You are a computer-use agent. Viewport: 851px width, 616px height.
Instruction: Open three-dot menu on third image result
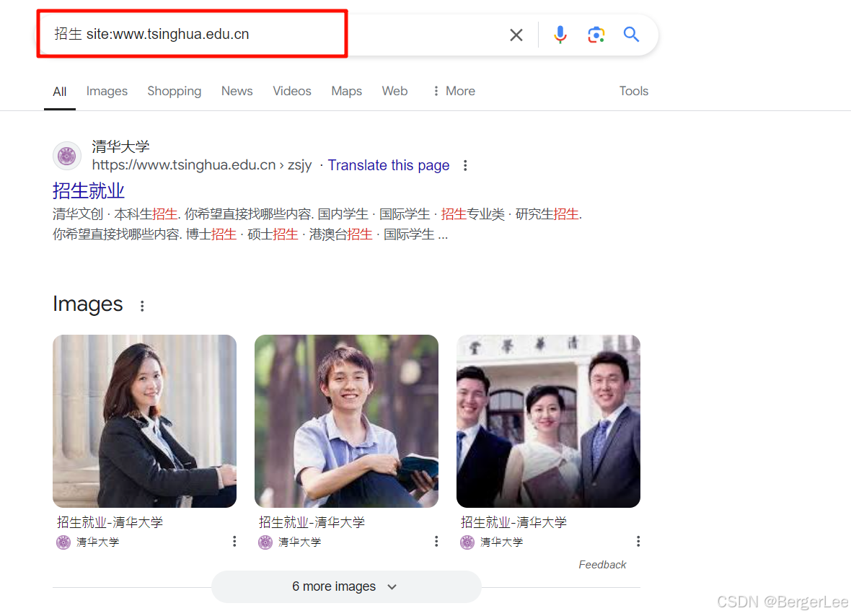[638, 540]
